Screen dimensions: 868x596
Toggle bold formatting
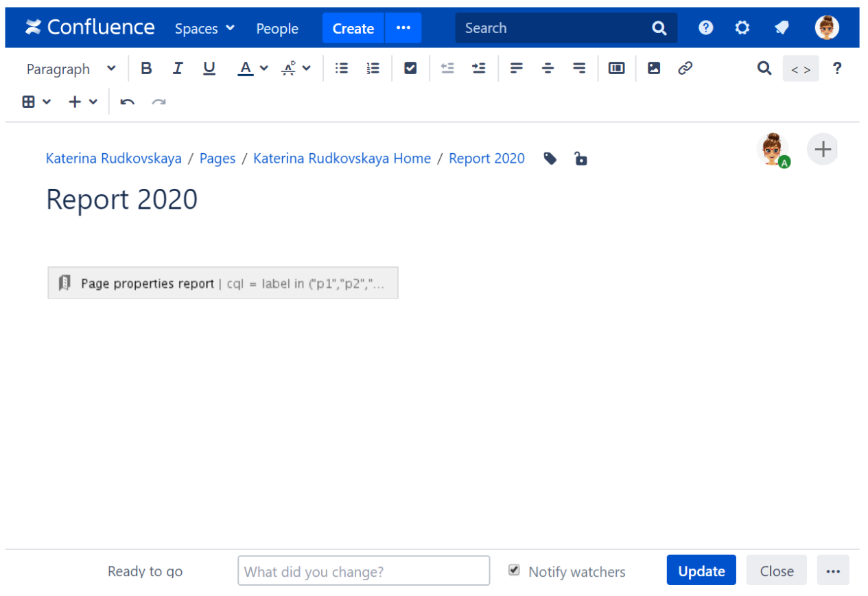146,69
